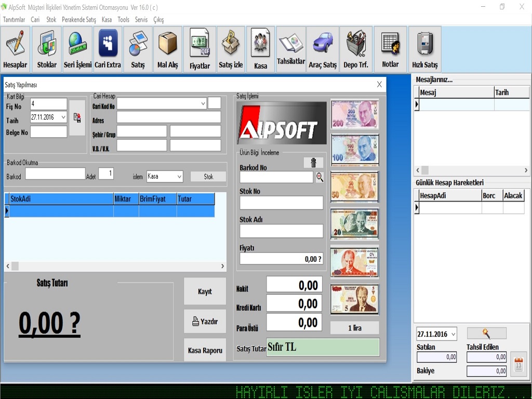Click the Barkod input field
This screenshot has height=399, width=532.
(x=55, y=174)
